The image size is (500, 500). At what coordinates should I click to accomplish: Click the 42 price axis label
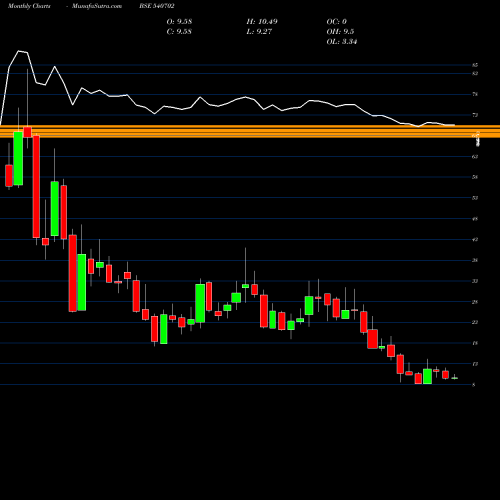coord(475,239)
